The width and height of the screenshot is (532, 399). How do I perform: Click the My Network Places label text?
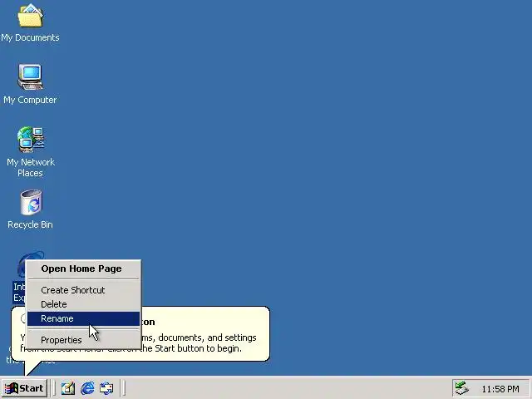point(31,167)
